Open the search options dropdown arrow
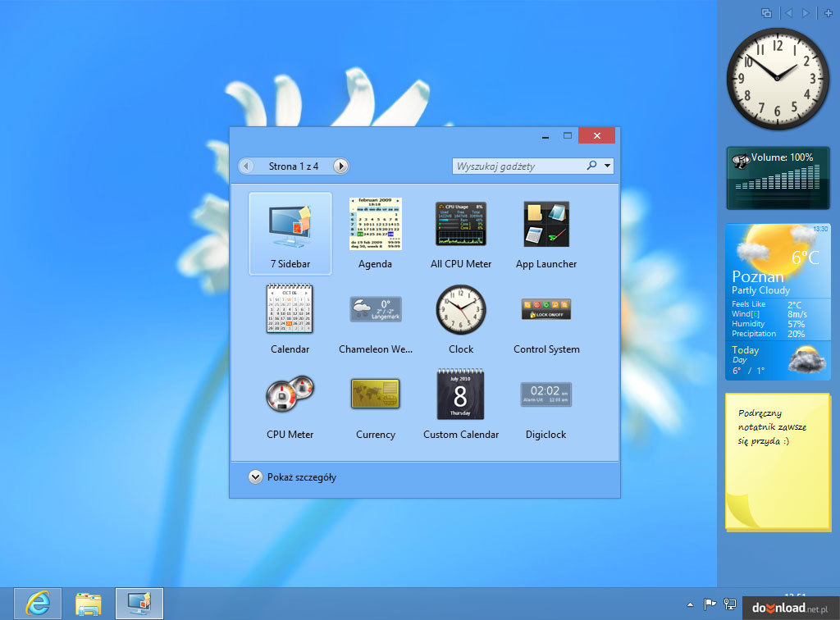The image size is (840, 620). click(x=607, y=166)
